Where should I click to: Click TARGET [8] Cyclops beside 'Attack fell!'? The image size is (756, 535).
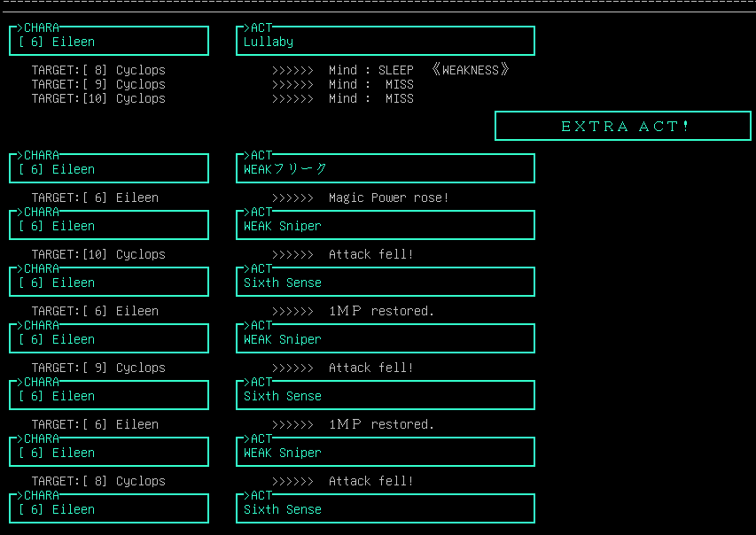tap(98, 481)
